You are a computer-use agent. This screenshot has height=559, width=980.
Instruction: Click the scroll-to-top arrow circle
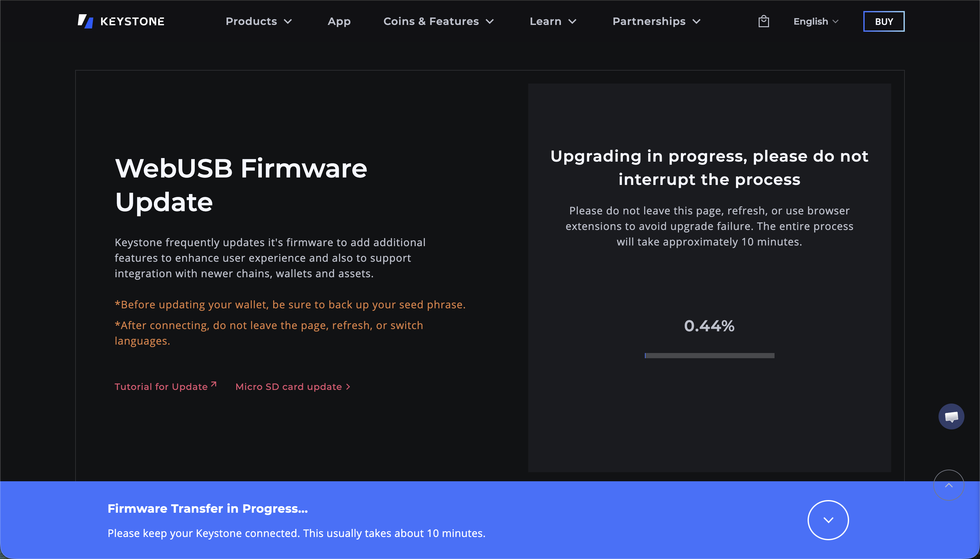[949, 485]
